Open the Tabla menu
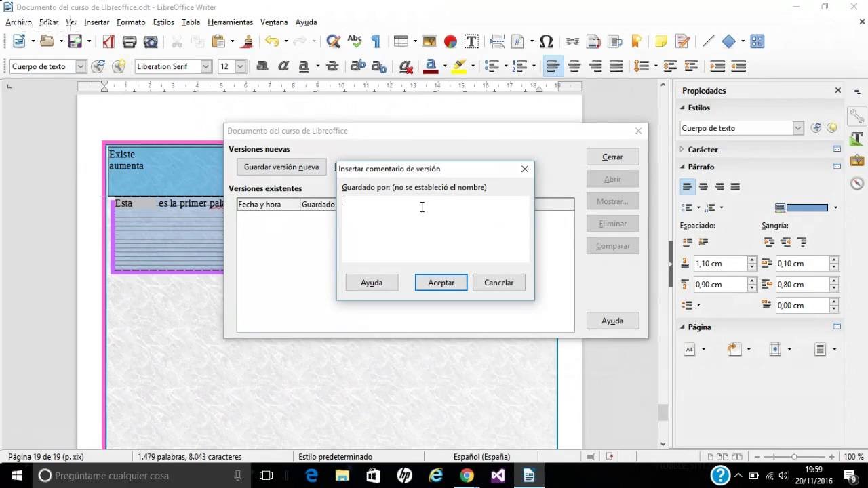The height and width of the screenshot is (488, 868). click(191, 22)
